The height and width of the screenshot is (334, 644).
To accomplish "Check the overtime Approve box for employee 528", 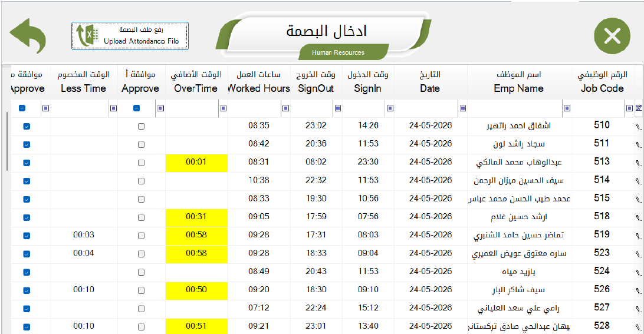I will pyautogui.click(x=142, y=327).
